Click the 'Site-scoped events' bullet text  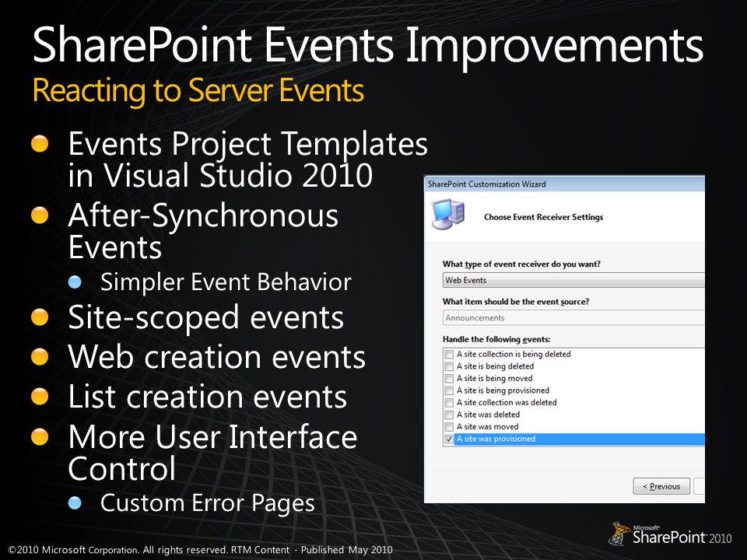[x=205, y=317]
